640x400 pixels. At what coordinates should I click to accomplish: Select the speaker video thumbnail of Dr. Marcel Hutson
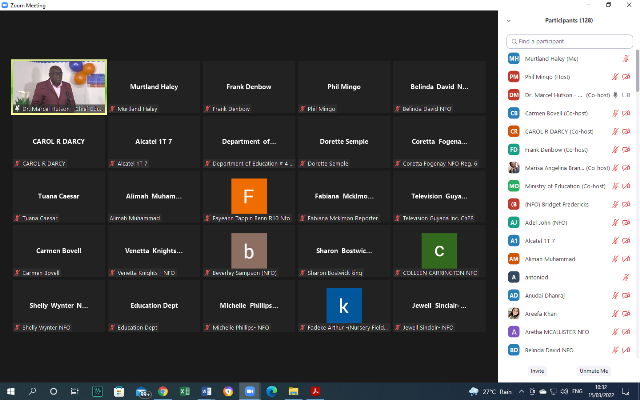tap(58, 87)
